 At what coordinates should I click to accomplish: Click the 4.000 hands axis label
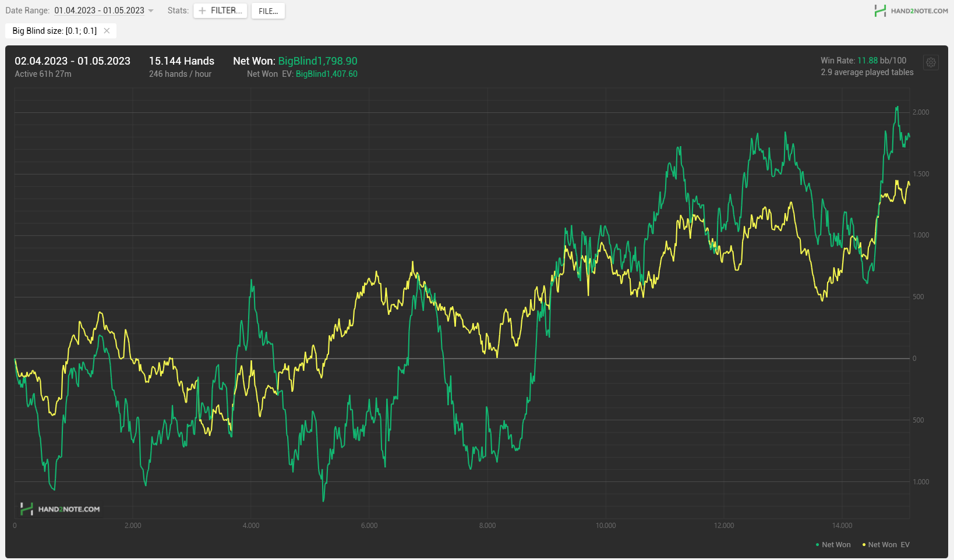tap(251, 526)
